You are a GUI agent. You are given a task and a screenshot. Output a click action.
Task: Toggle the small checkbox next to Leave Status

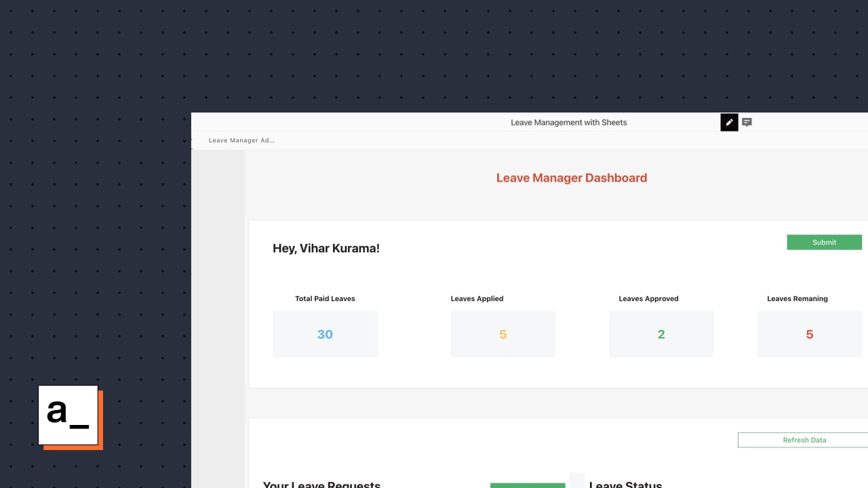576,480
